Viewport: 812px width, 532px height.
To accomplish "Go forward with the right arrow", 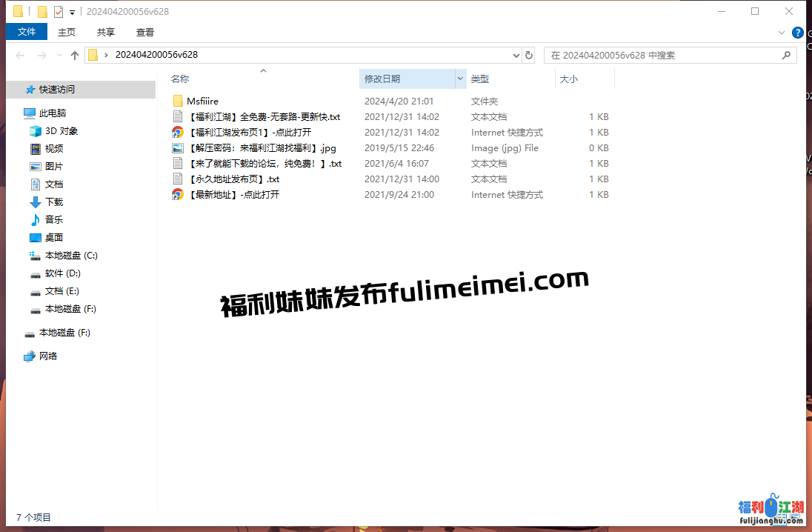I will [42, 55].
